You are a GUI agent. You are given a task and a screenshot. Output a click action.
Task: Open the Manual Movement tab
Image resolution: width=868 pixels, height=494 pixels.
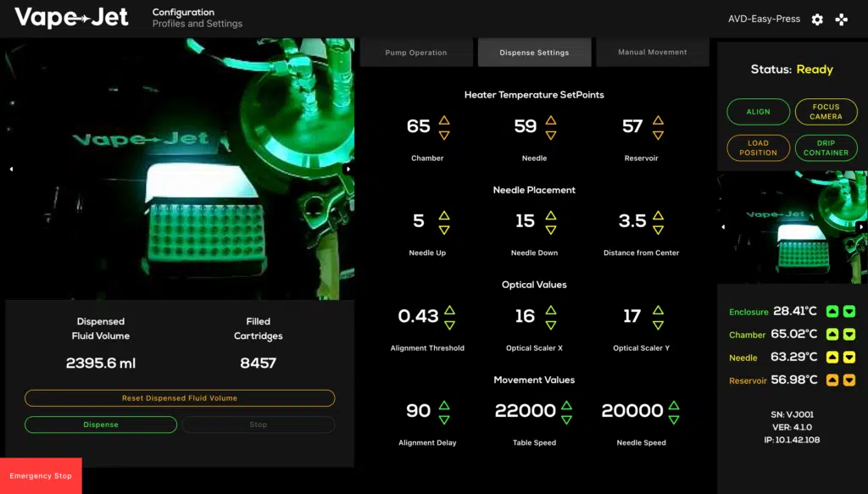point(653,52)
